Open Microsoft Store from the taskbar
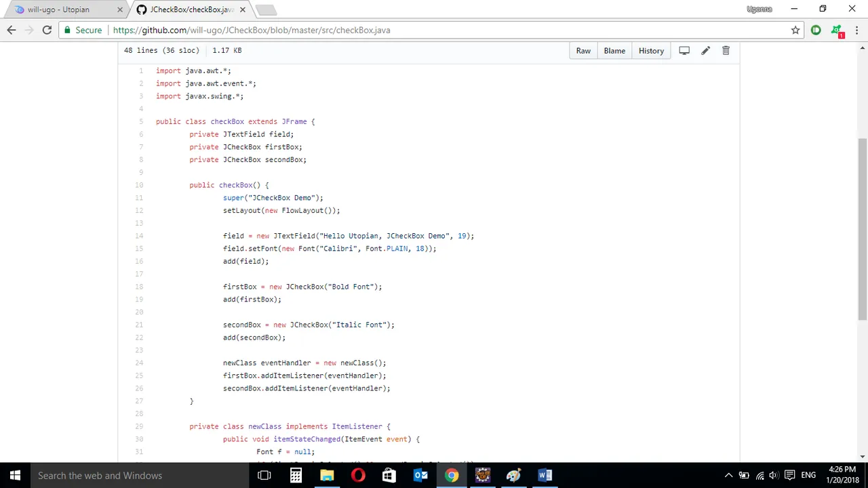 [x=389, y=475]
